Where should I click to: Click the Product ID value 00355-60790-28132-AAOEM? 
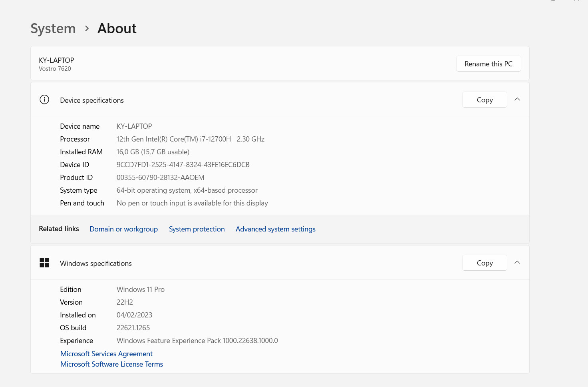pos(160,178)
